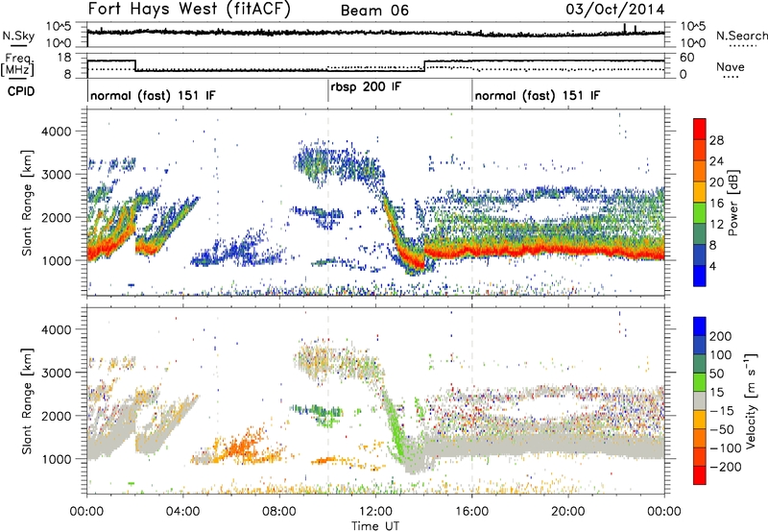
Task: Click the '4000' tick of the power panel
Action: tap(56, 132)
